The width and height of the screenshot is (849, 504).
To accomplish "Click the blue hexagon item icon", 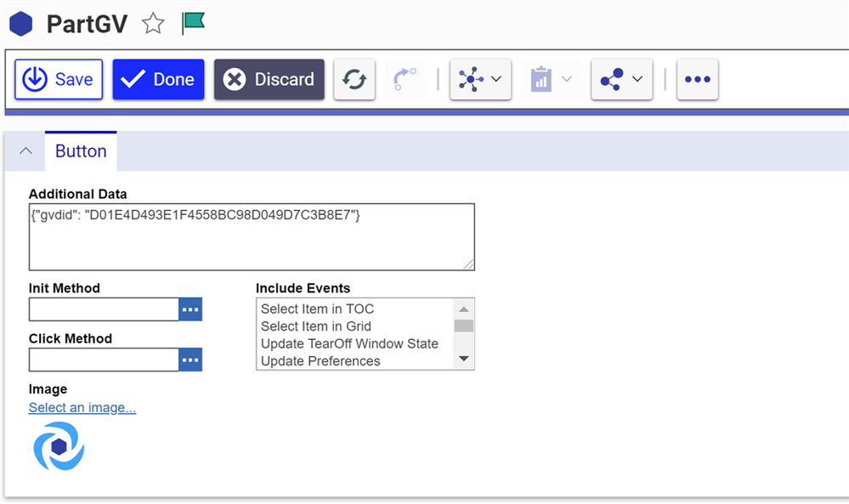I will point(20,24).
